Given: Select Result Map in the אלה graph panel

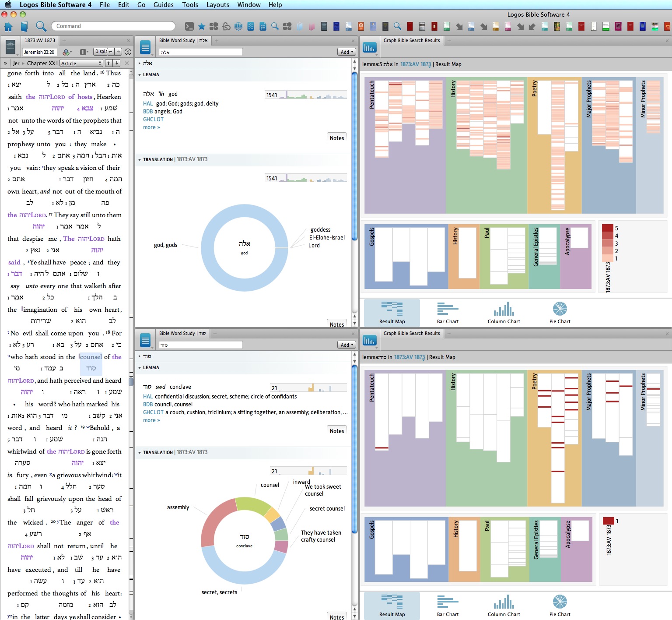Looking at the screenshot, I should click(x=392, y=313).
